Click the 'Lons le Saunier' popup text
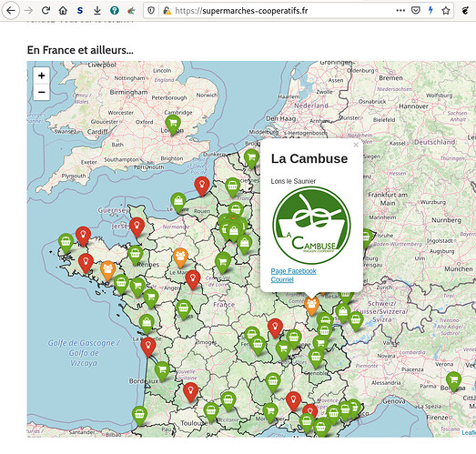Image resolution: width=476 pixels, height=454 pixels. tap(293, 181)
